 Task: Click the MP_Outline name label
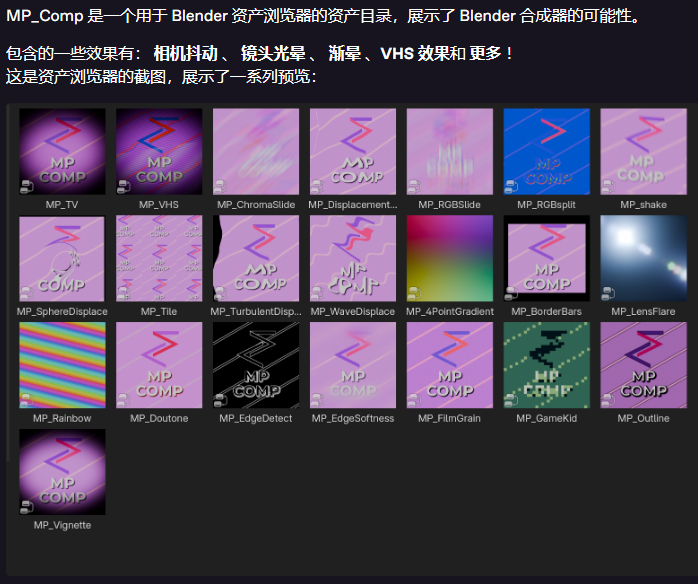(x=643, y=418)
